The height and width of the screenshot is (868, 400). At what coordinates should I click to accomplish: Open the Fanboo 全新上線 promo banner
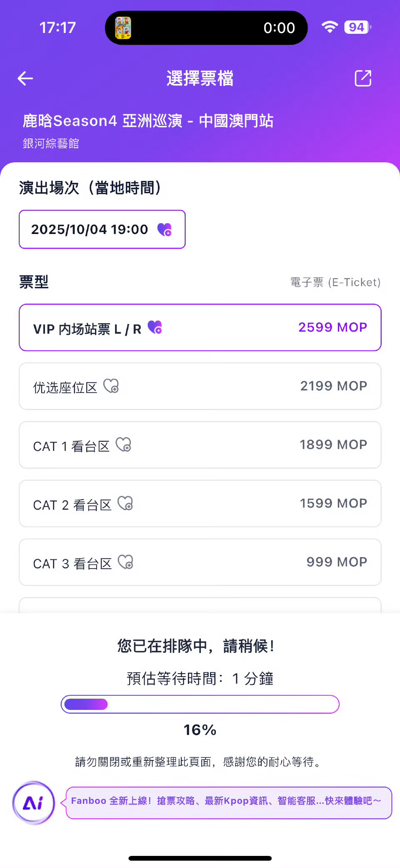tap(228, 803)
